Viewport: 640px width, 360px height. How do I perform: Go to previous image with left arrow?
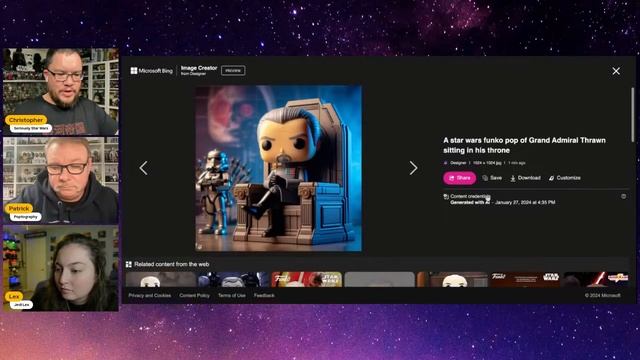pos(143,168)
